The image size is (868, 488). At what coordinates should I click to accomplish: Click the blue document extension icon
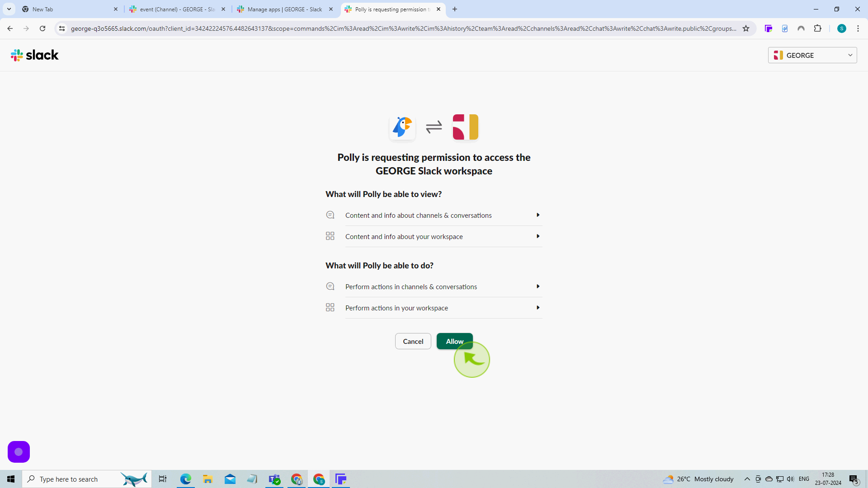[785, 28]
